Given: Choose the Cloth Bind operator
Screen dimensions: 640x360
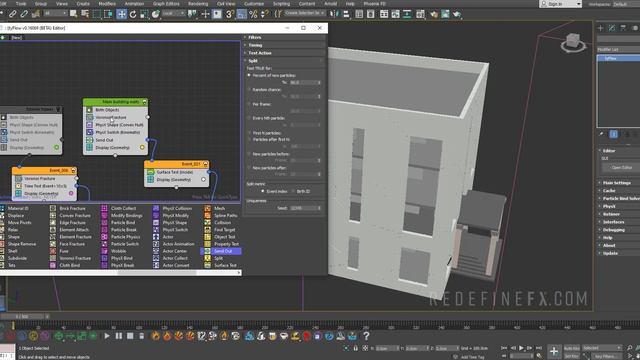Looking at the screenshot, I should [69, 265].
